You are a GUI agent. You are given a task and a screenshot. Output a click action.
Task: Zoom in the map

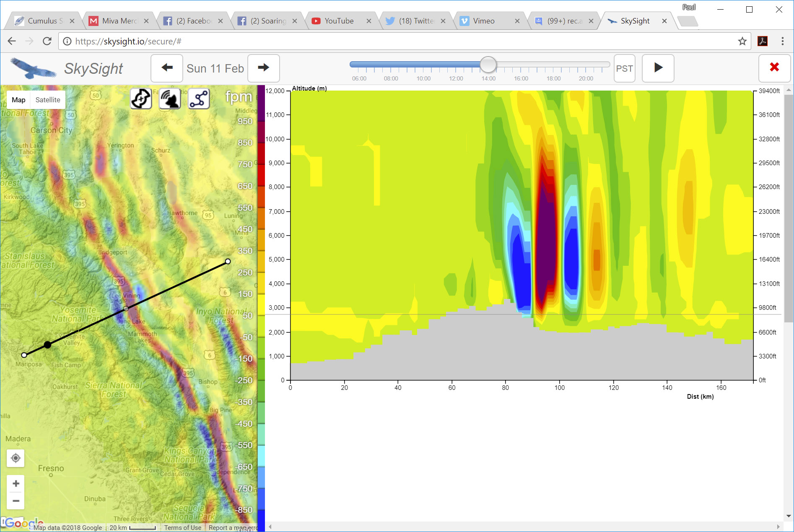(16, 483)
